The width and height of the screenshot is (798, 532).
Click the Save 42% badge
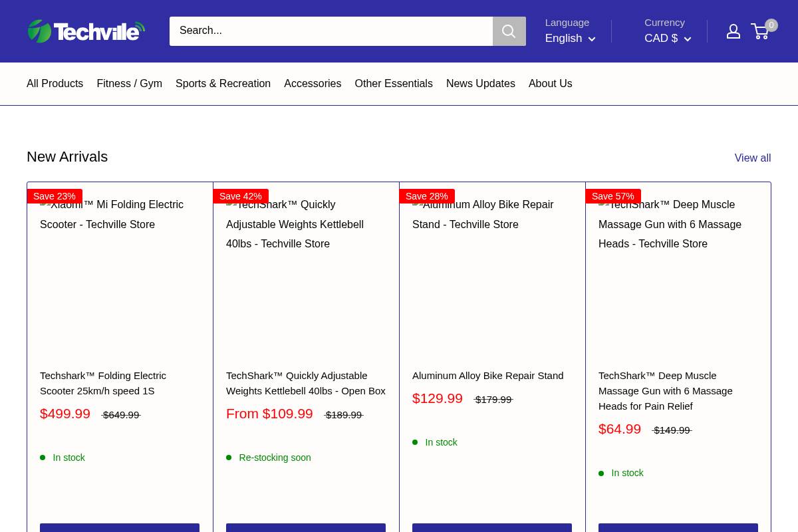click(x=241, y=196)
